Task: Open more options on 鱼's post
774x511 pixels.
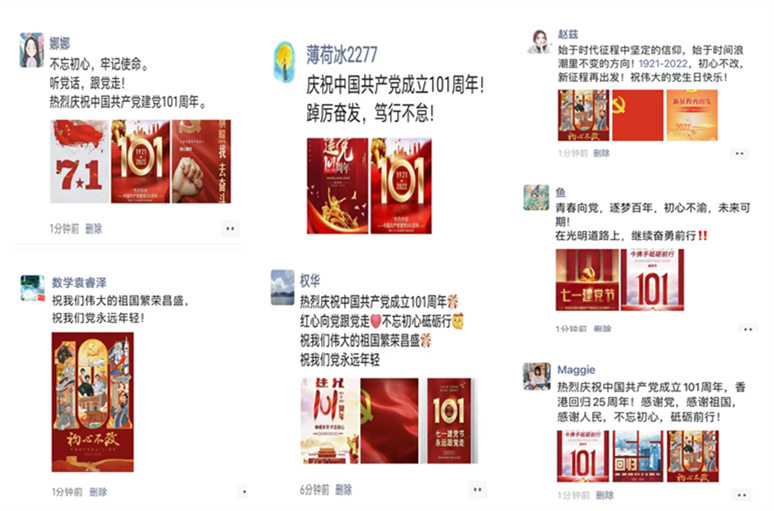Action: click(x=747, y=329)
